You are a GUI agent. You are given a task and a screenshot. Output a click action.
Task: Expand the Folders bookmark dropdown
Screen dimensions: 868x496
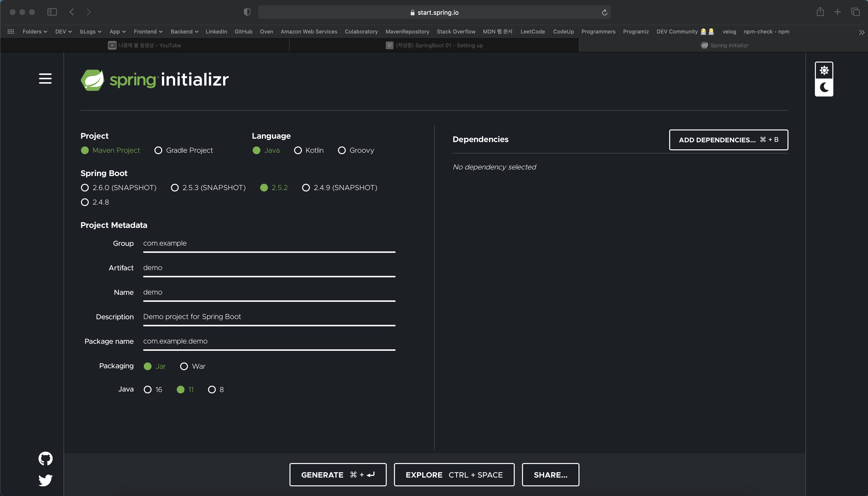click(x=35, y=31)
